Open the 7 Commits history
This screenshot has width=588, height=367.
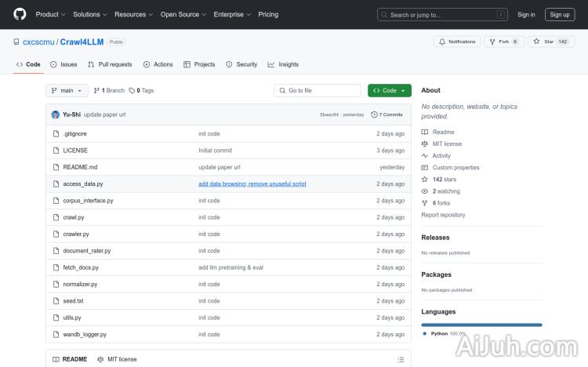click(387, 114)
